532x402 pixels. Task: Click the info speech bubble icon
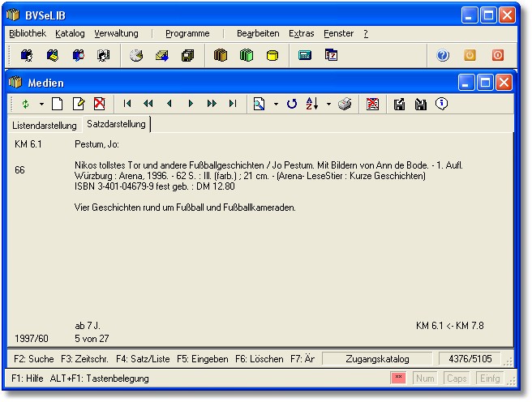click(442, 104)
